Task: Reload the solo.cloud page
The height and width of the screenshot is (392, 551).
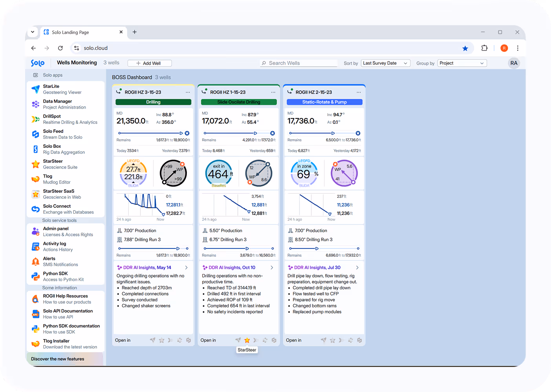Action: click(60, 48)
